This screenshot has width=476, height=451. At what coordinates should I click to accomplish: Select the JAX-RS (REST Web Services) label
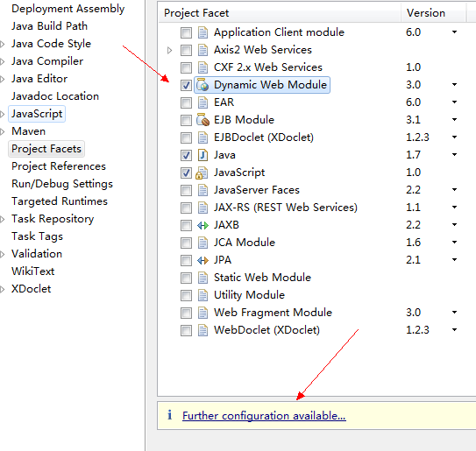[286, 208]
